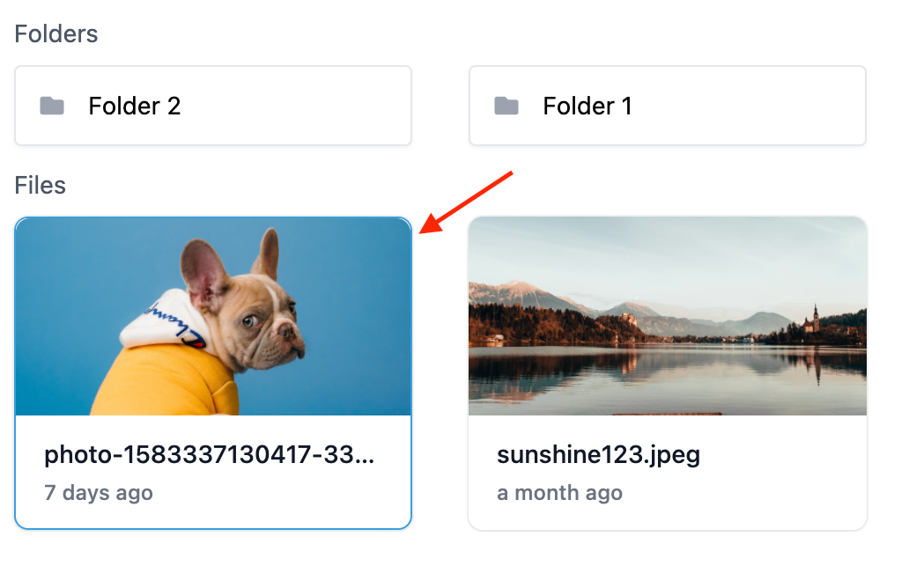Click the photo-1583337130417 file name

[x=210, y=455]
